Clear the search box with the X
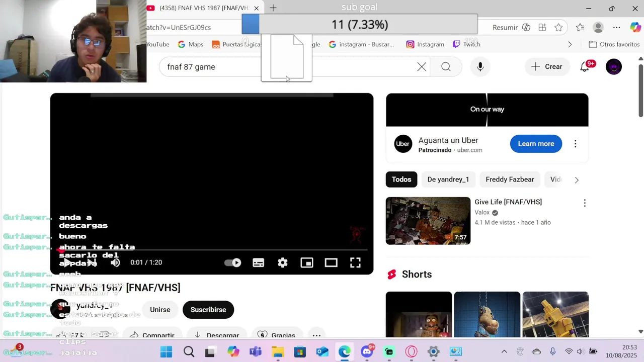The width and height of the screenshot is (644, 362). [422, 67]
